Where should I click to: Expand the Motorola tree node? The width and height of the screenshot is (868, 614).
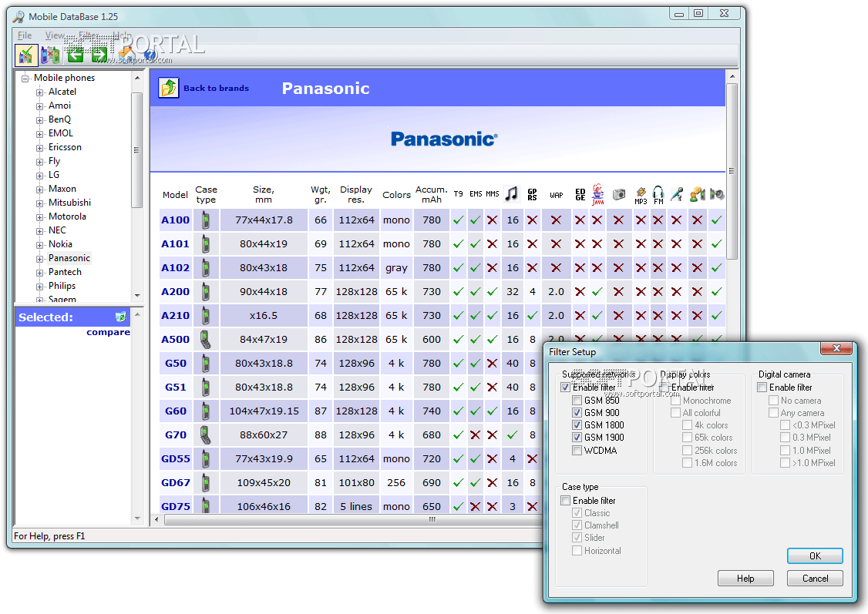39,216
